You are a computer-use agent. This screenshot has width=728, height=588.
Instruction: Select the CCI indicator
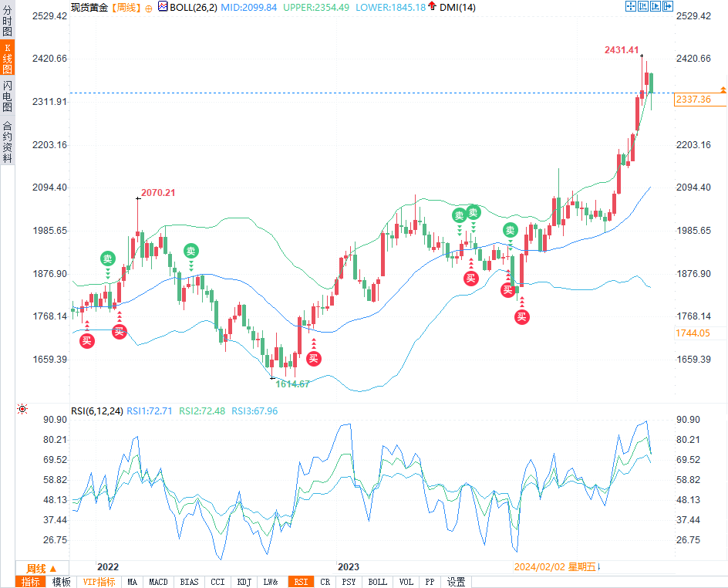(x=217, y=582)
